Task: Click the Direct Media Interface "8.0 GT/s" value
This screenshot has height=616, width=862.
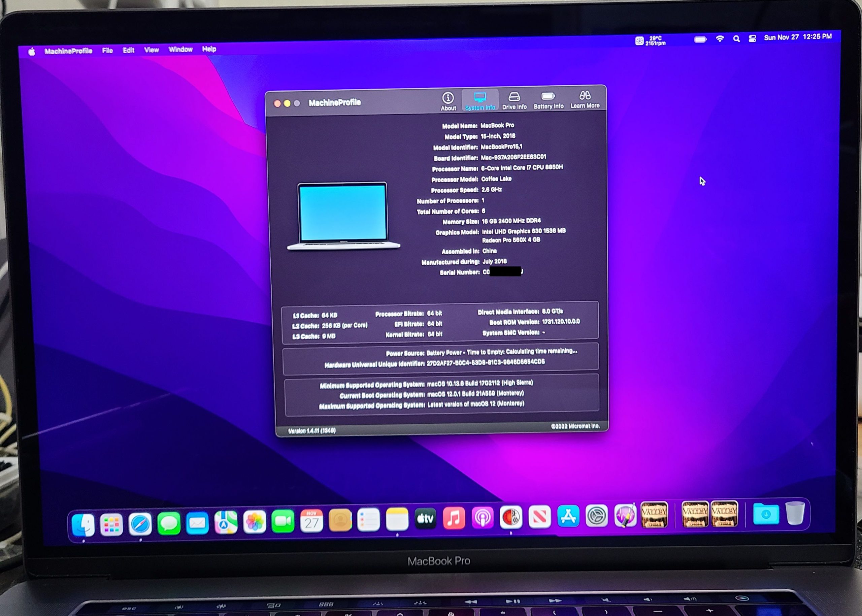Action: (552, 312)
